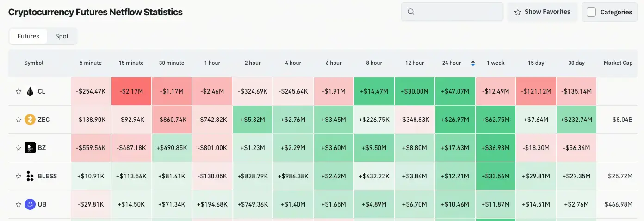Sort by the 6 hour column

coord(334,63)
